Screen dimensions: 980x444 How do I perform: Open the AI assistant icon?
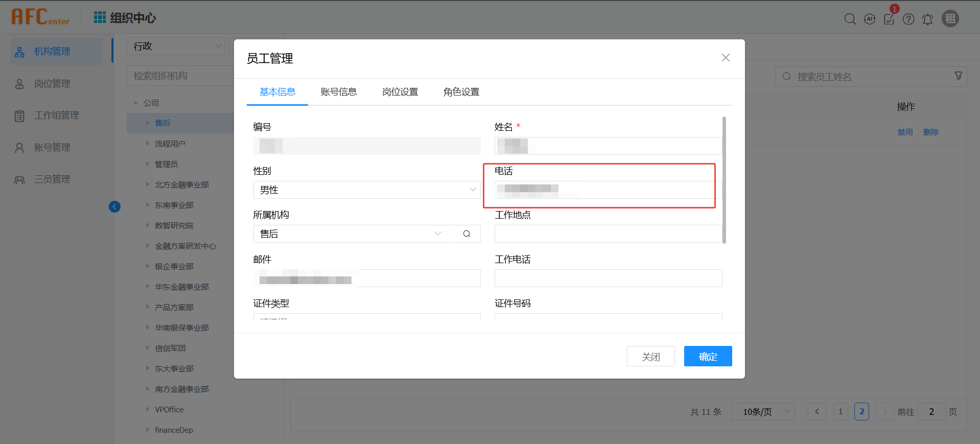click(869, 19)
